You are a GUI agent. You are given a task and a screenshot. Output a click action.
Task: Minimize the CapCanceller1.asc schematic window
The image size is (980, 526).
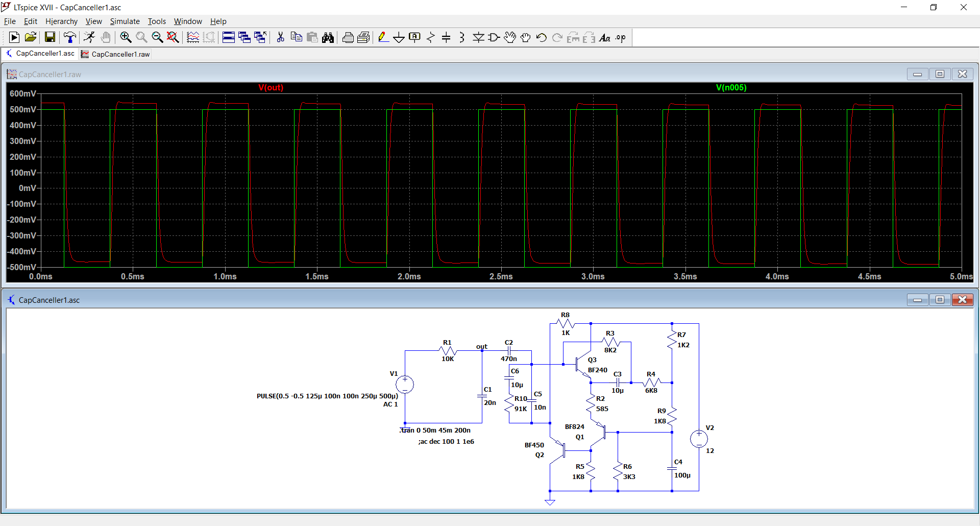pyautogui.click(x=917, y=300)
